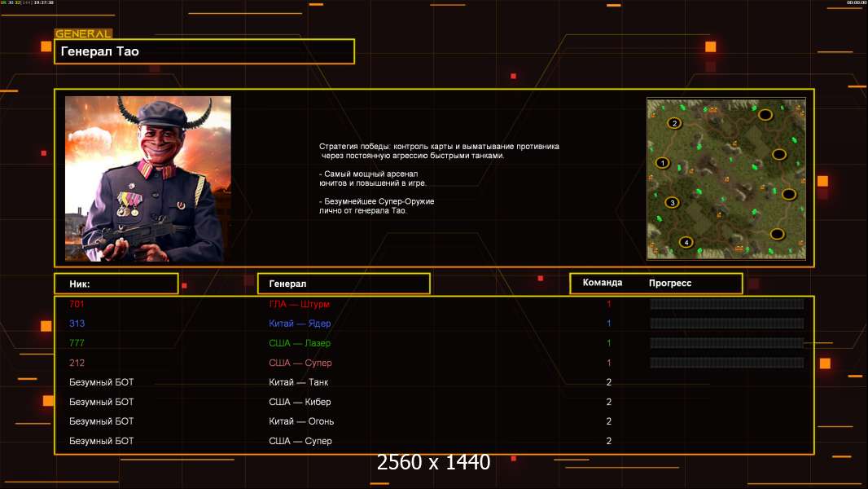Click the 2560 x 1440 resolution text

[x=433, y=462]
